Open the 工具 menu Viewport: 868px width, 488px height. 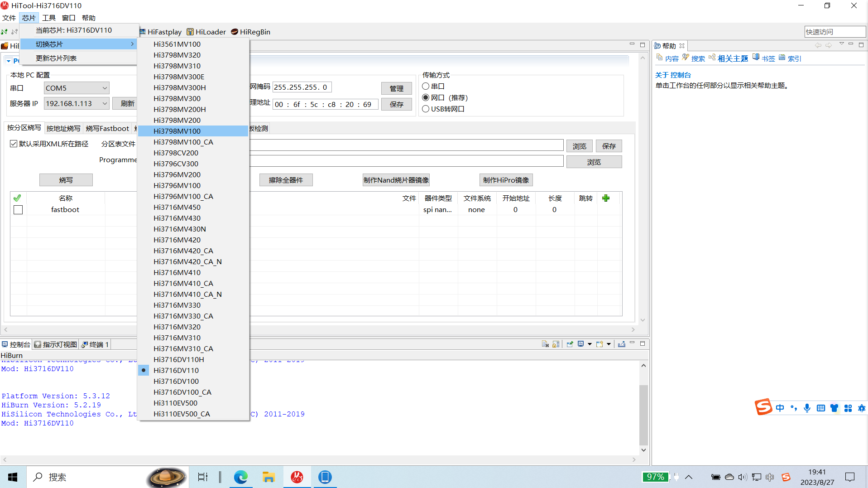pos(49,18)
